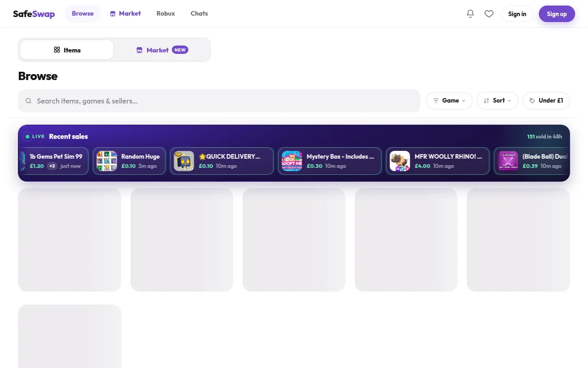
Task: Click the Recent sales heading
Action: click(68, 137)
